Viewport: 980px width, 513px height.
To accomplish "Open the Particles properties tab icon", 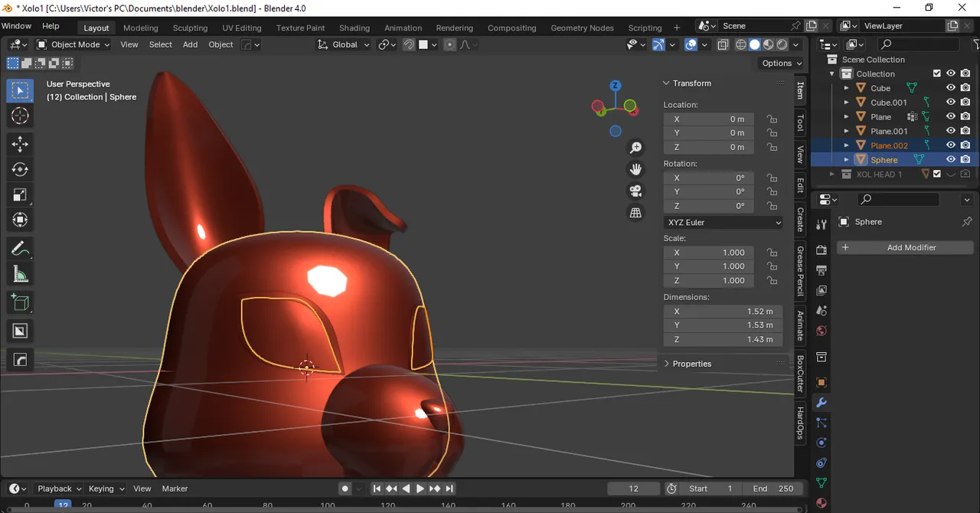I will tap(822, 423).
